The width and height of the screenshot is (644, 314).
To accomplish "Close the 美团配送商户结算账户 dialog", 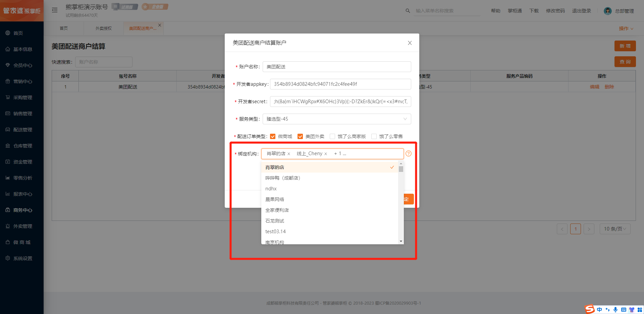I will pyautogui.click(x=410, y=43).
